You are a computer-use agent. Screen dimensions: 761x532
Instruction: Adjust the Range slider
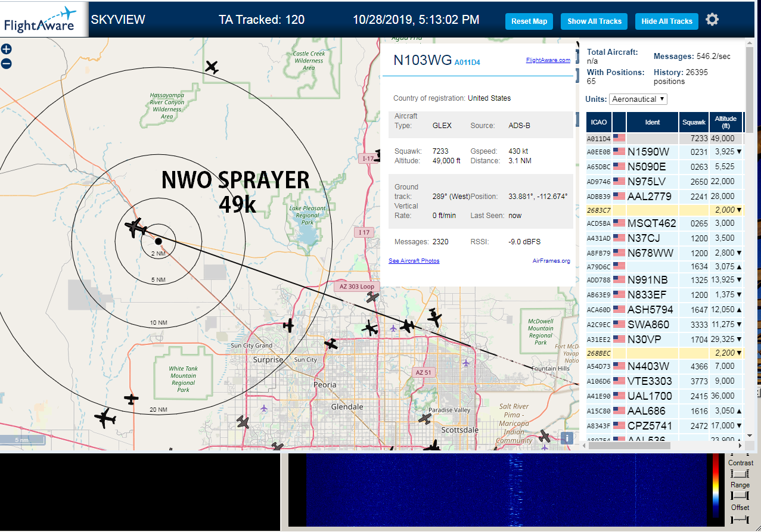pos(740,496)
